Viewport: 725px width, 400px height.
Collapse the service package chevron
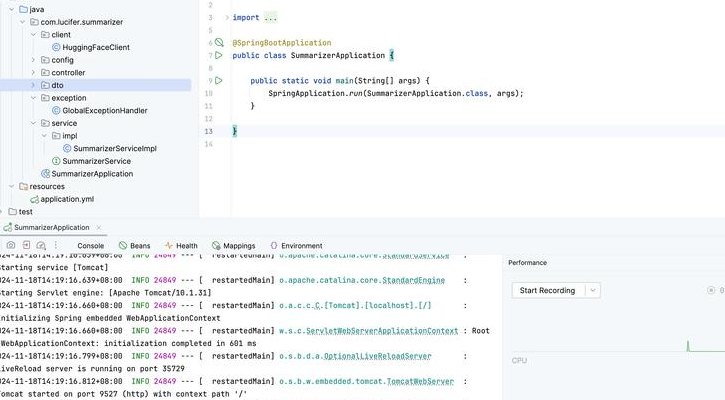pos(33,123)
